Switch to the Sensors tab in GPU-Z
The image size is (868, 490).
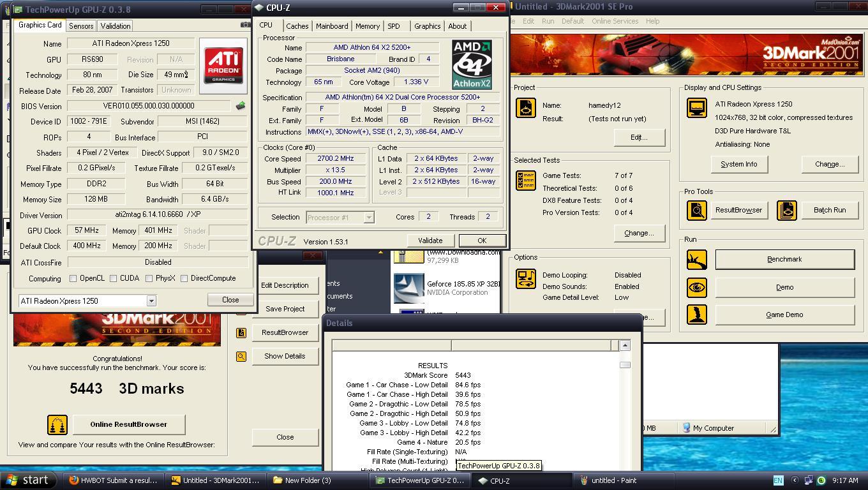pyautogui.click(x=81, y=26)
